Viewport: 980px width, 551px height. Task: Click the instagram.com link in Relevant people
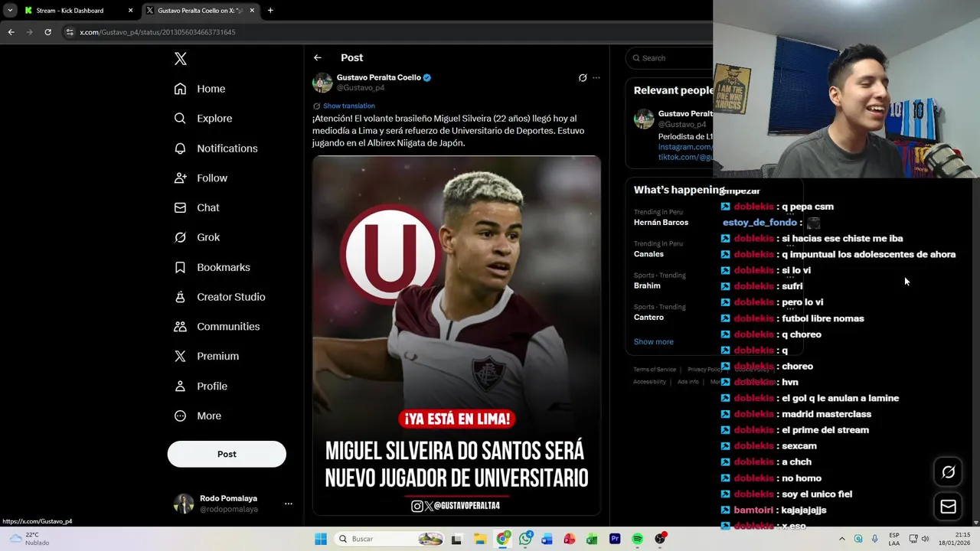click(685, 147)
